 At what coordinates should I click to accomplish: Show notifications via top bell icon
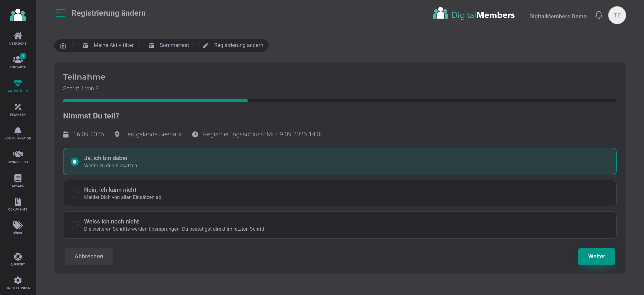(x=599, y=15)
